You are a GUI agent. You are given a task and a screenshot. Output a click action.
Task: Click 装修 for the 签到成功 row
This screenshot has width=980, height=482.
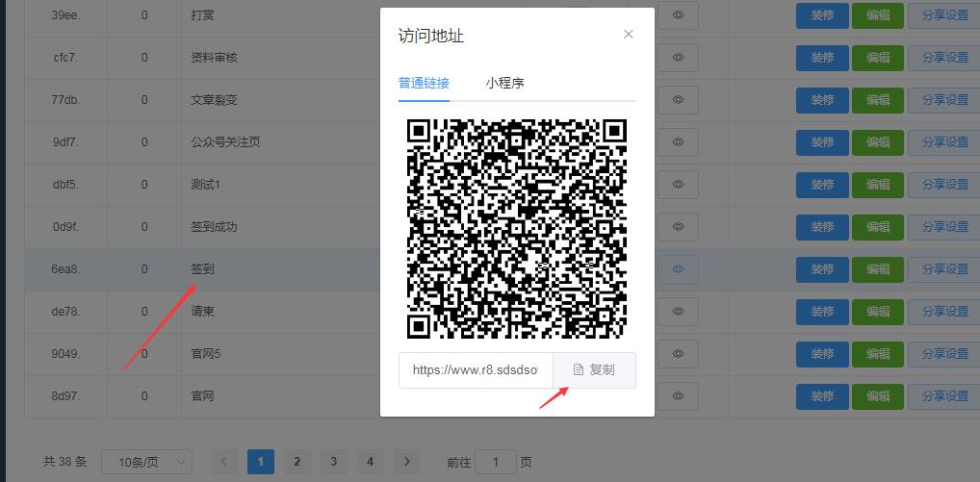pos(822,227)
